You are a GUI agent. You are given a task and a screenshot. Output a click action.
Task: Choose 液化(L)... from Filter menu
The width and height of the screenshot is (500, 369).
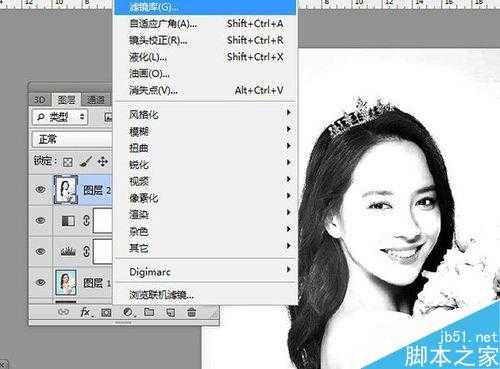[205, 57]
